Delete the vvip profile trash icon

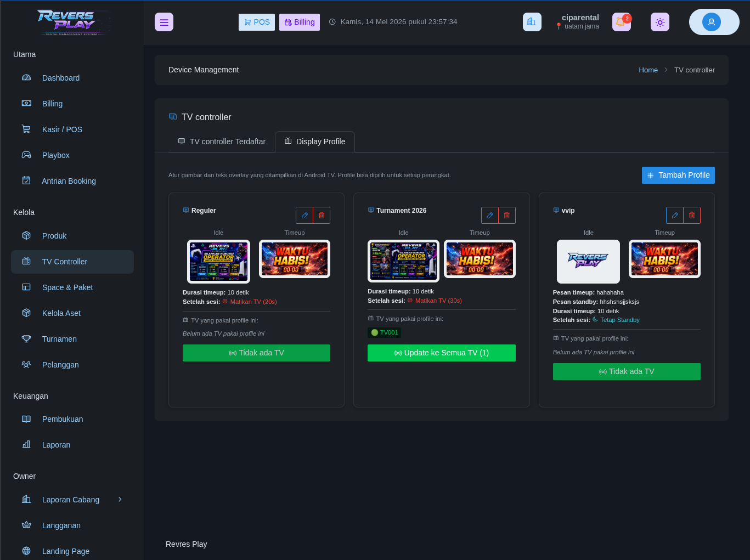pyautogui.click(x=692, y=215)
